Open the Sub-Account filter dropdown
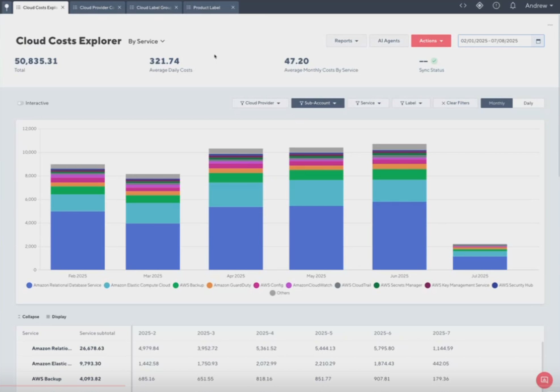Image resolution: width=560 pixels, height=392 pixels. click(x=318, y=103)
